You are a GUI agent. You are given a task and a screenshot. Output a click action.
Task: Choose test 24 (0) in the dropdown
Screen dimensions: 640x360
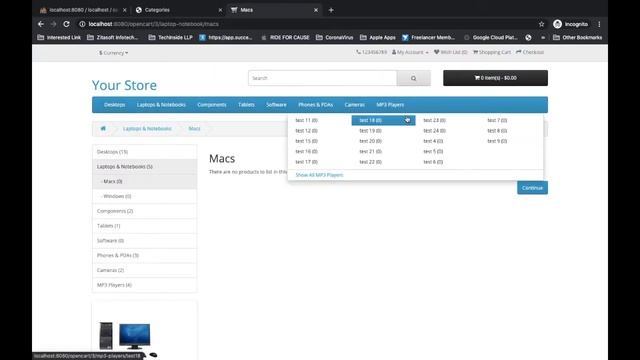[434, 131]
